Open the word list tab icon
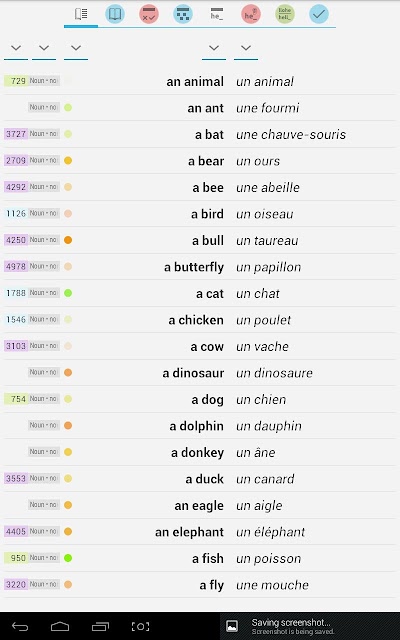The image size is (400, 640). [81, 14]
